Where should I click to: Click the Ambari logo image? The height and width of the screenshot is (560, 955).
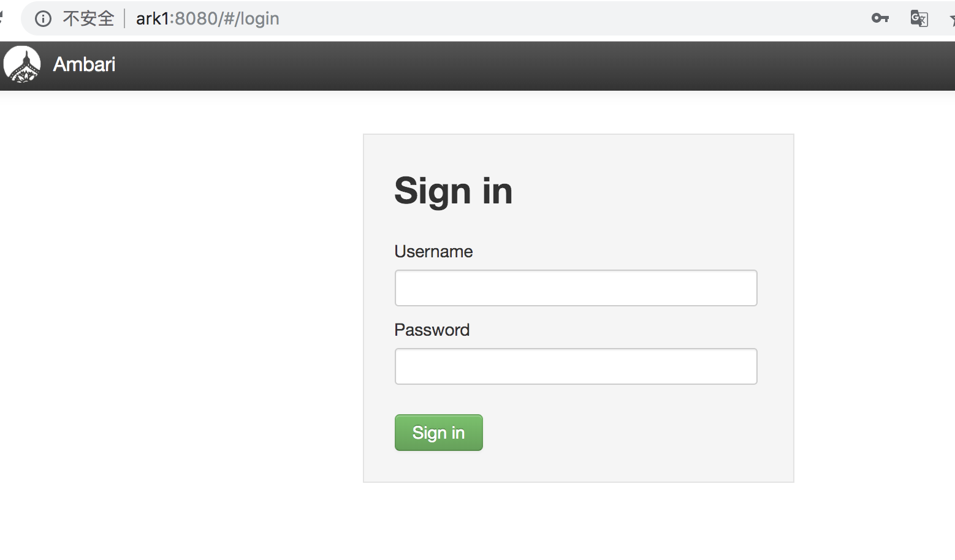click(x=22, y=64)
